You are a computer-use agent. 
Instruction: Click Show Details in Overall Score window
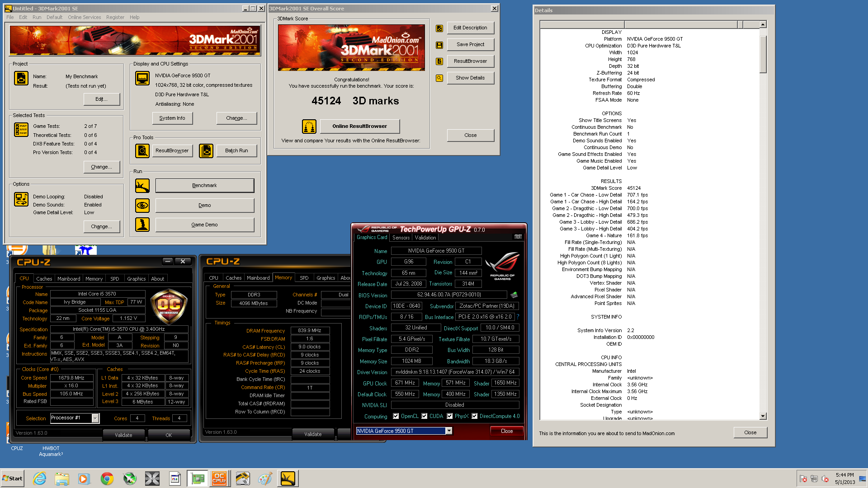coord(471,78)
